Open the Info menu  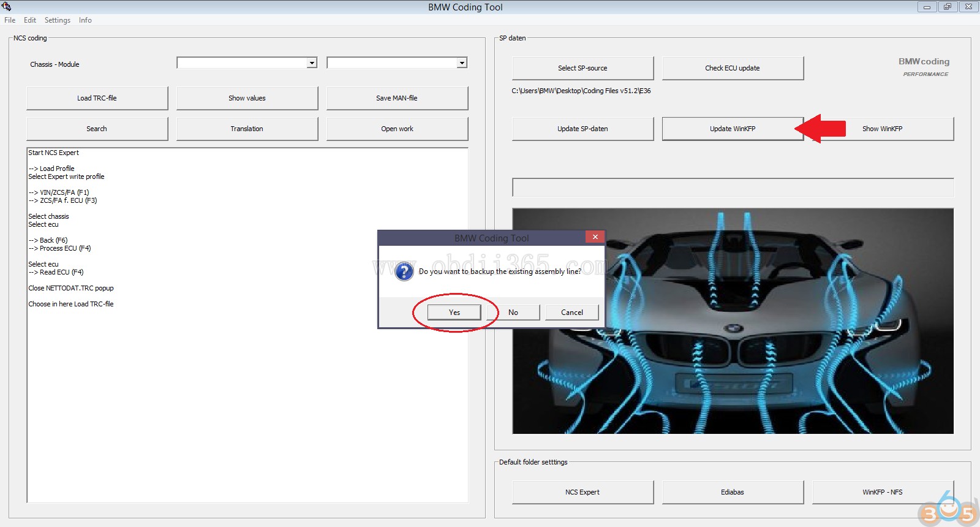85,20
